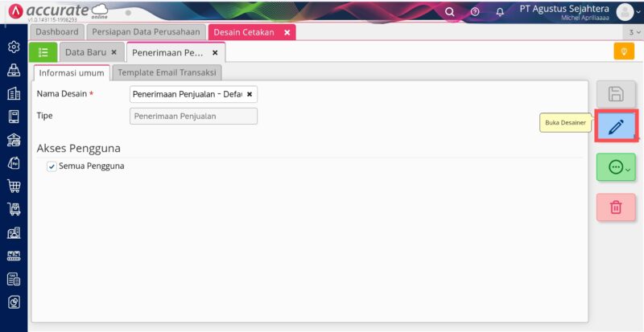Open the help question mark icon
This screenshot has height=332, width=644.
click(475, 12)
